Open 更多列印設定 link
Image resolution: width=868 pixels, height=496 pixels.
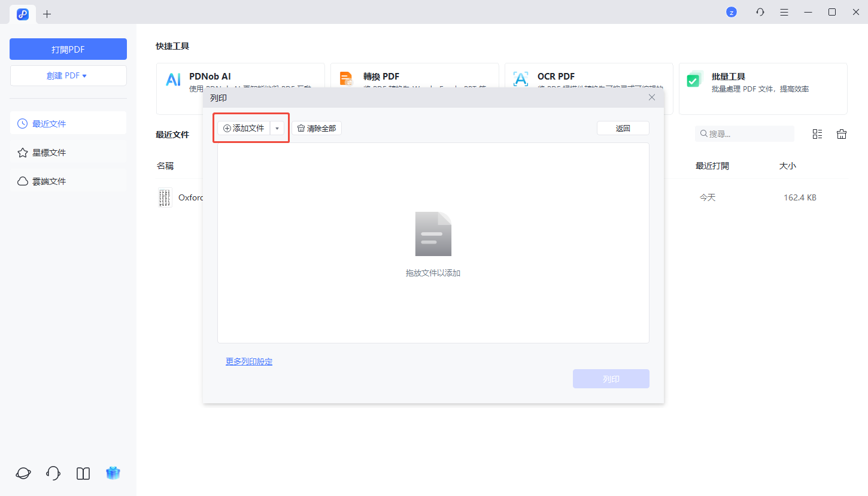[249, 361]
